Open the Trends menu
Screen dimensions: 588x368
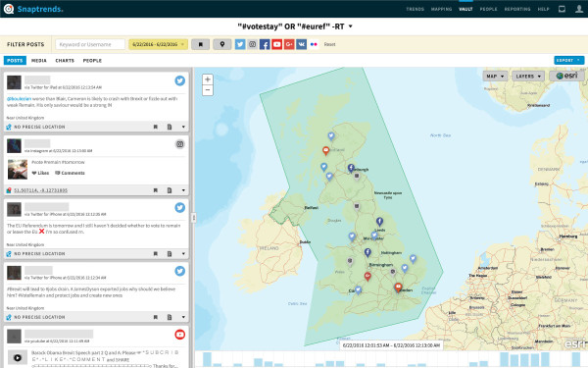point(415,9)
